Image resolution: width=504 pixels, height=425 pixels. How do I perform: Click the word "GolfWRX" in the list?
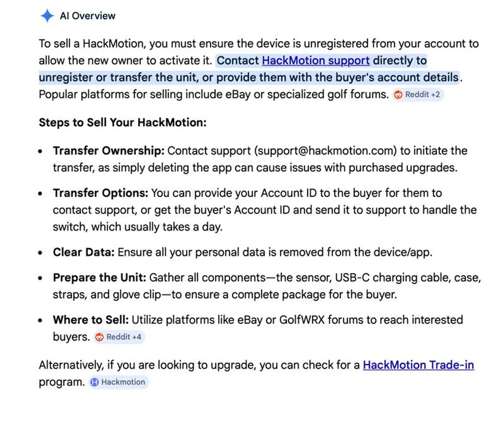(x=302, y=320)
